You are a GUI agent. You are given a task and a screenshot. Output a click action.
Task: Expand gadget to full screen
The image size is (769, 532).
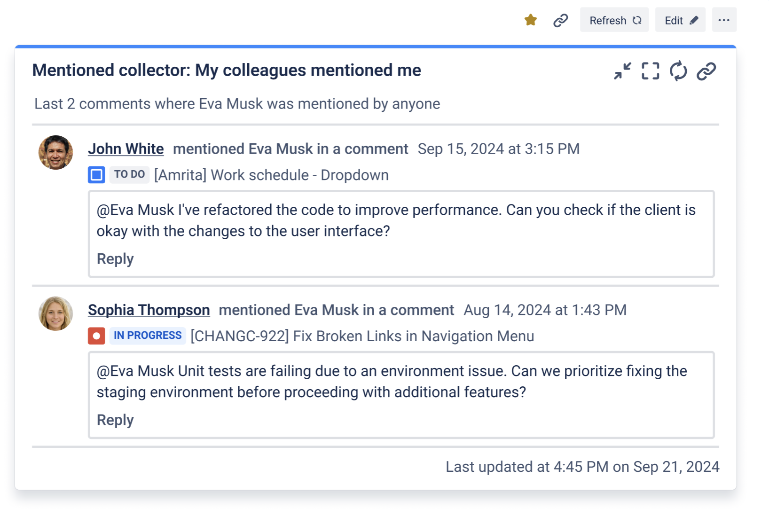651,71
